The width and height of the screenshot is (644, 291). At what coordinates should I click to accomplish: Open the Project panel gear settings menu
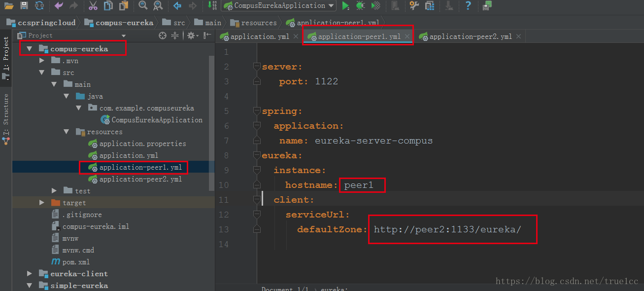(x=192, y=36)
